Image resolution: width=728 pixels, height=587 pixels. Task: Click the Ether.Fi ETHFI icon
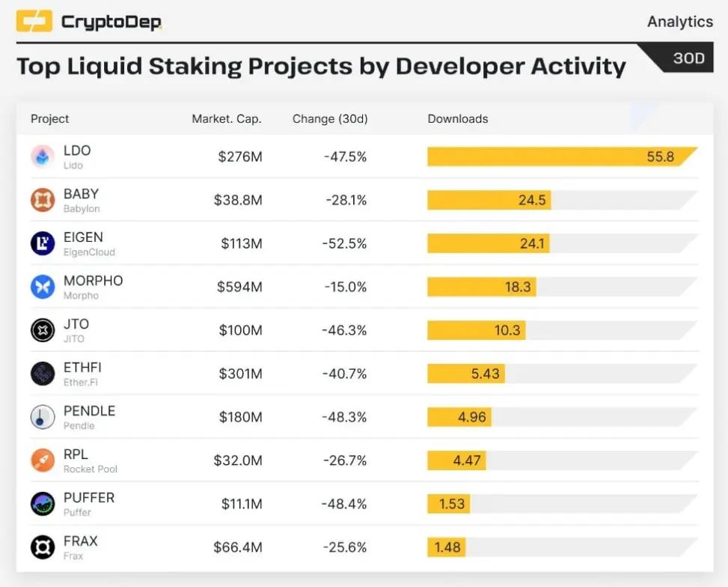pos(42,374)
